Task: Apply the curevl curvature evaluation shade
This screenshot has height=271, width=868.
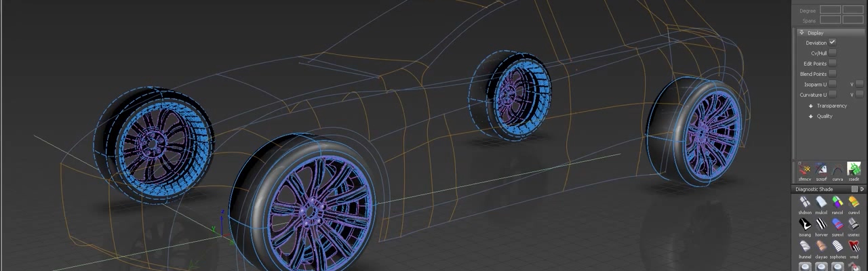Action: [854, 203]
